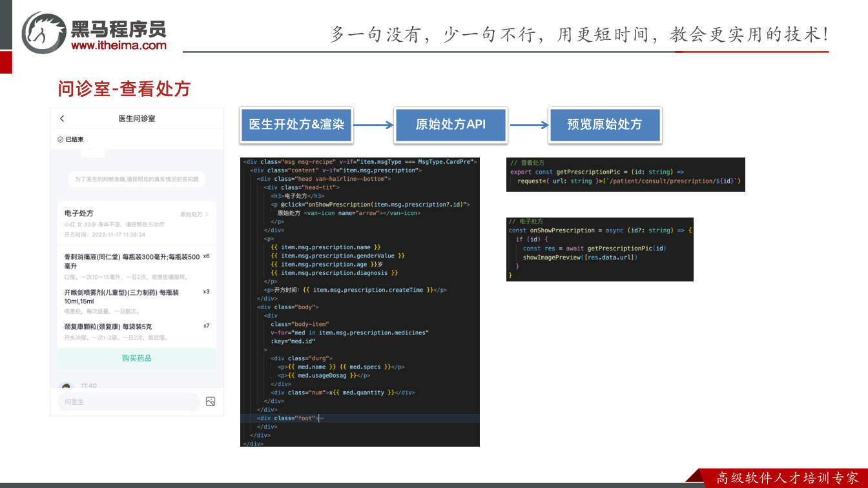Click the x3 quantity label
868x488 pixels.
point(206,292)
